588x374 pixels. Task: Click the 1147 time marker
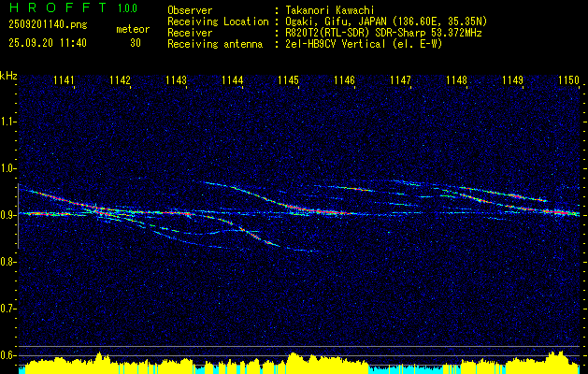pos(400,80)
